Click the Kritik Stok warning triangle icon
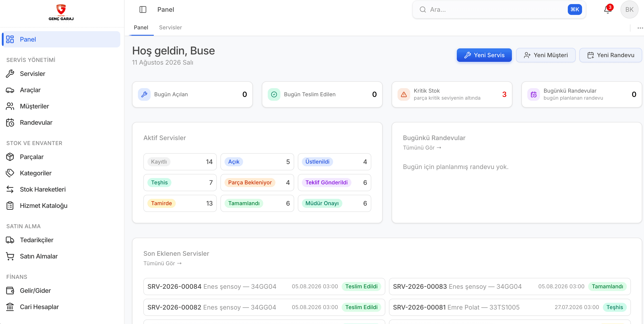 404,94
